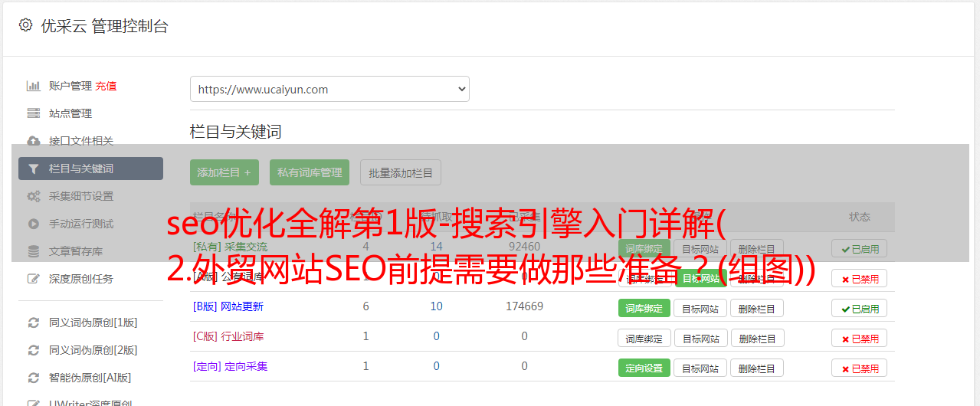Click 目标网站 in the 行业词库 row
The image size is (980, 406).
click(x=700, y=338)
